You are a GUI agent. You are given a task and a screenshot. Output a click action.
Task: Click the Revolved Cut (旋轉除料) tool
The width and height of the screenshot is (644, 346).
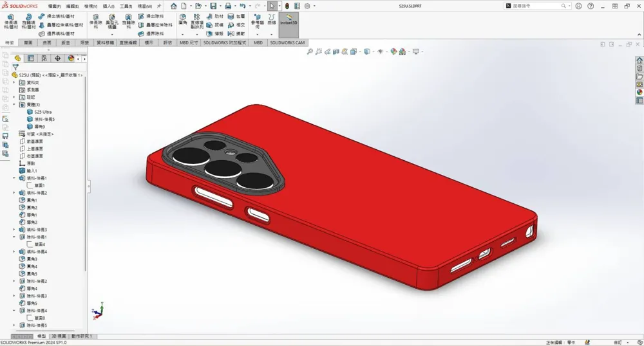129,21
